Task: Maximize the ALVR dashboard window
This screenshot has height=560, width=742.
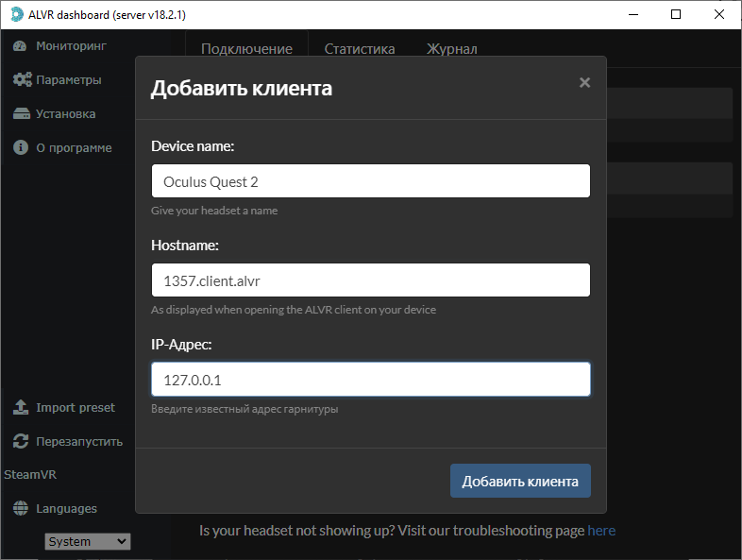Action: (676, 15)
